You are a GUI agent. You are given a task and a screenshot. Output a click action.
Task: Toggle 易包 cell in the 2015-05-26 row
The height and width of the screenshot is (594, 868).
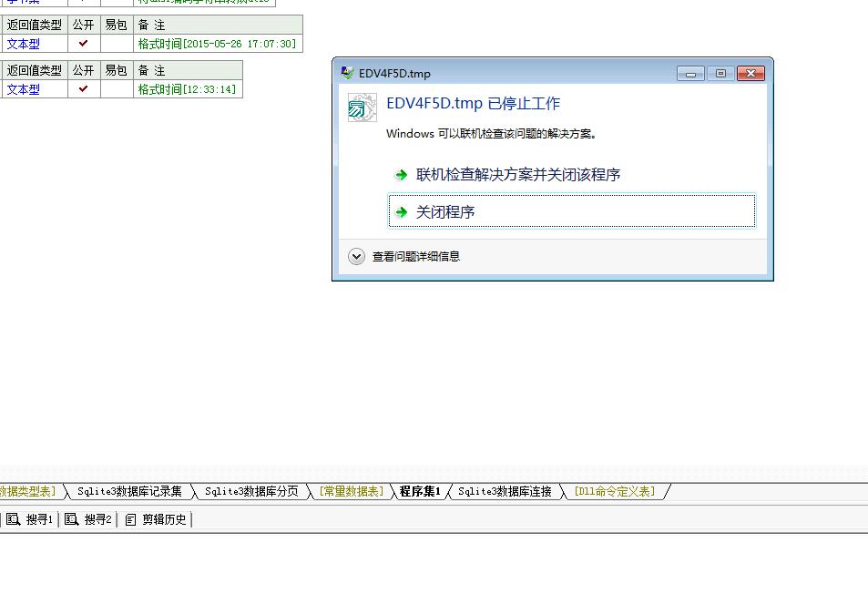[117, 43]
